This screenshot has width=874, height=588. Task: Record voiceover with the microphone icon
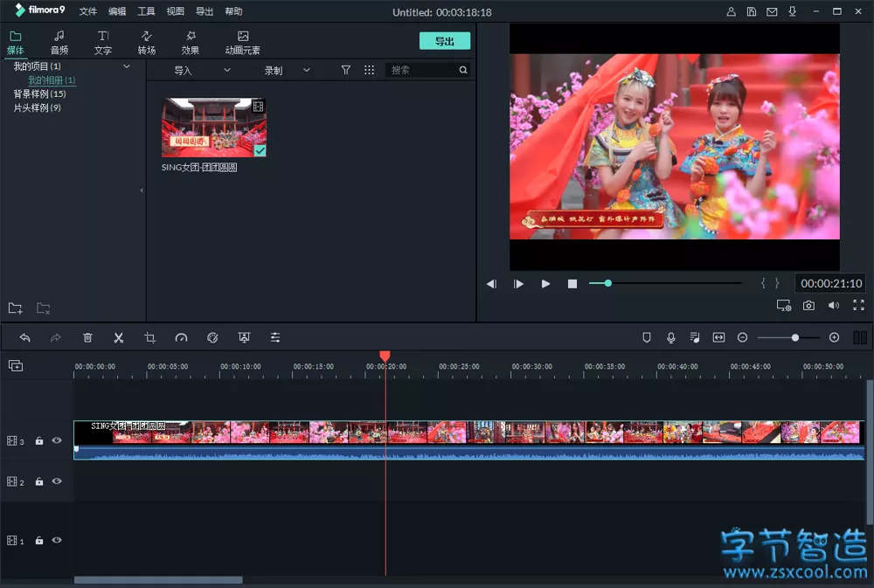tap(671, 337)
